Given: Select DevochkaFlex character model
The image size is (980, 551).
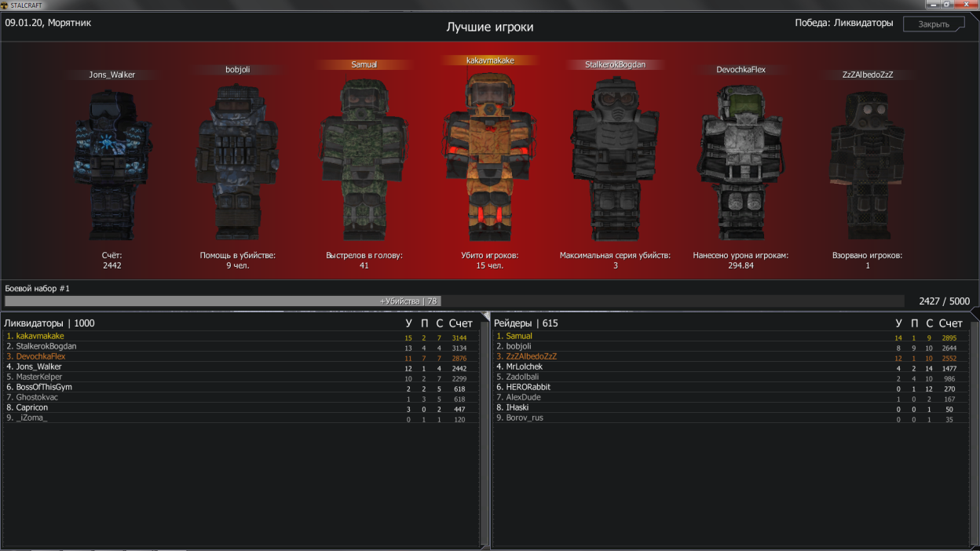Looking at the screenshot, I should pyautogui.click(x=740, y=162).
